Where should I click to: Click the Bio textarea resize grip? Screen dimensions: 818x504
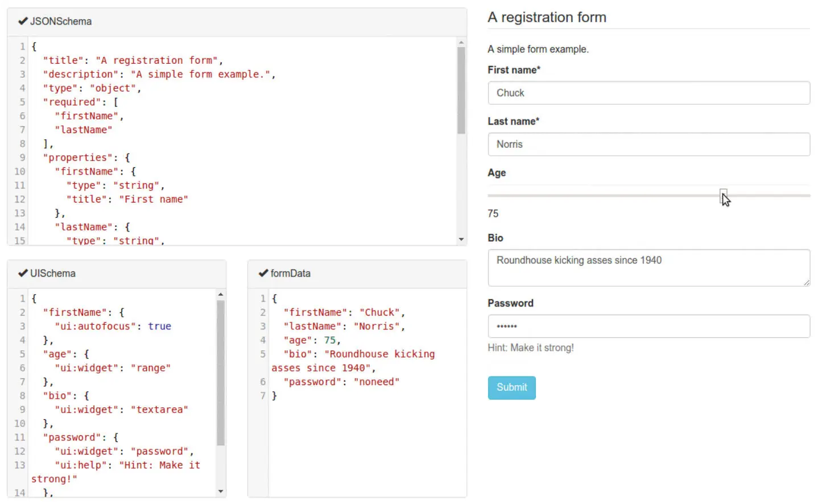pos(806,282)
